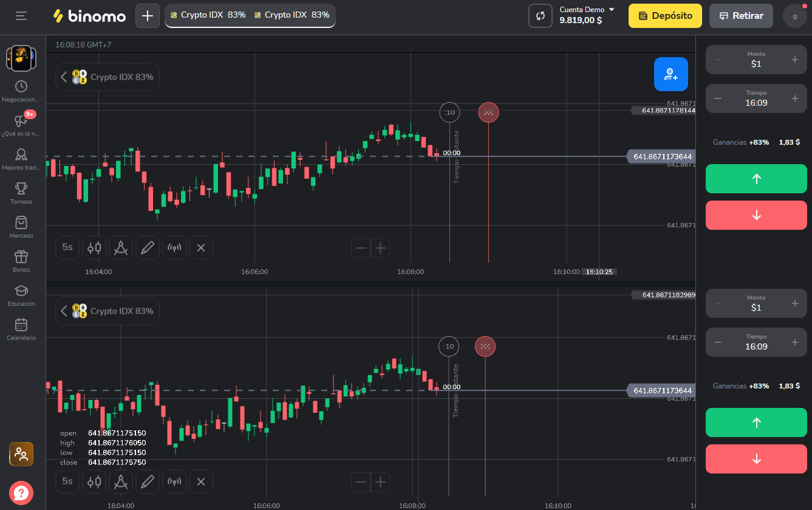The width and height of the screenshot is (812, 510).
Task: Click the red expiry marker on lower chart
Action: (485, 346)
